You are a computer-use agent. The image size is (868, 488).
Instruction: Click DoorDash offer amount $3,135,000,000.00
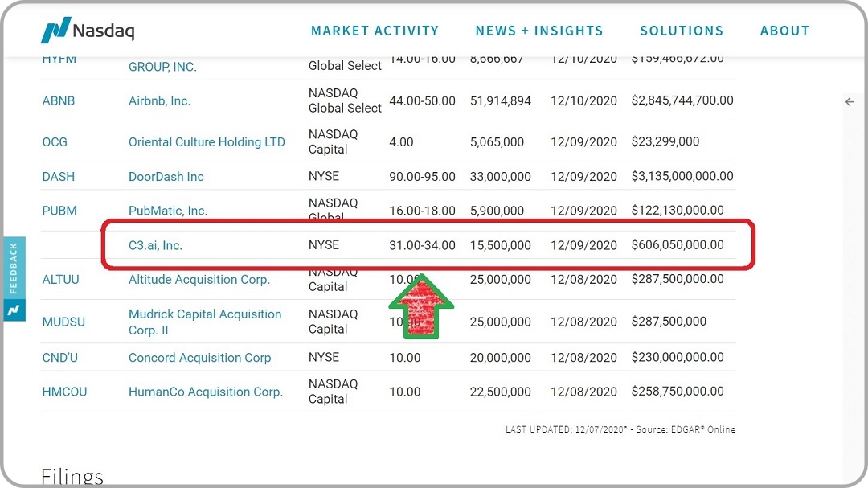coord(682,176)
